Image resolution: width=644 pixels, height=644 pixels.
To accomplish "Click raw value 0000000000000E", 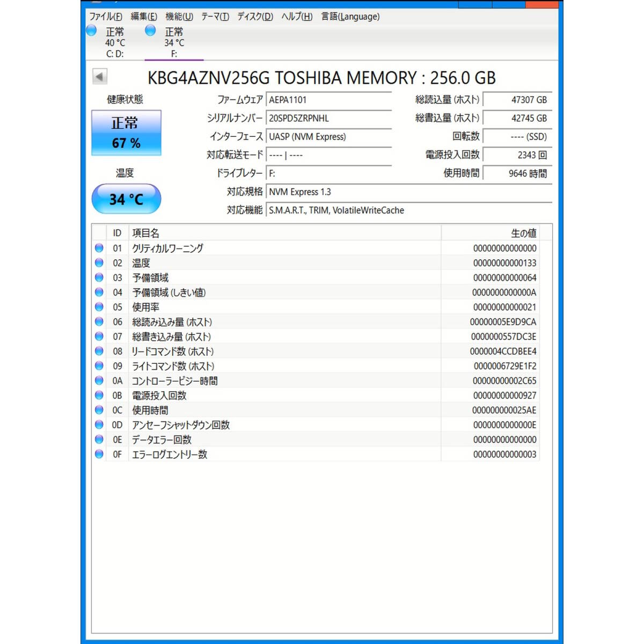I will coord(504,425).
